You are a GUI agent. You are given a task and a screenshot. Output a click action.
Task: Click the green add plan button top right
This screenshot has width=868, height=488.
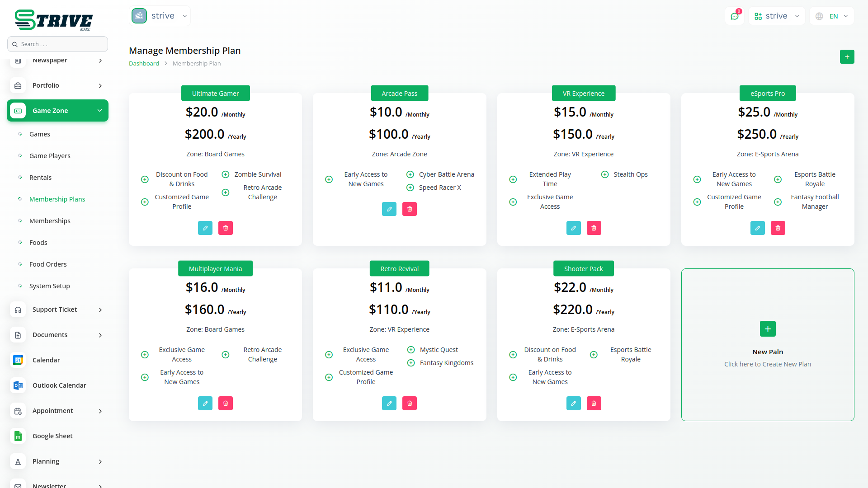[x=847, y=57]
